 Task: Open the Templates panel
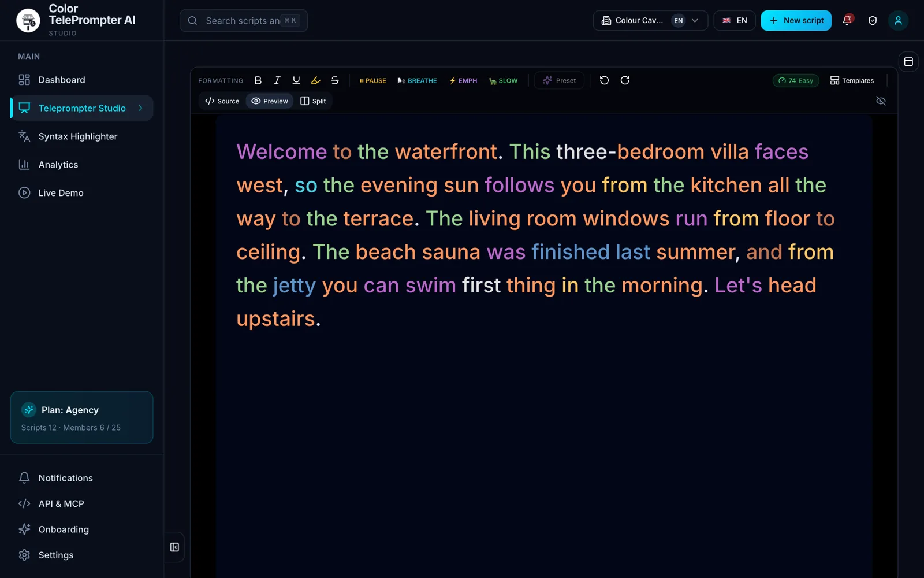coord(852,80)
